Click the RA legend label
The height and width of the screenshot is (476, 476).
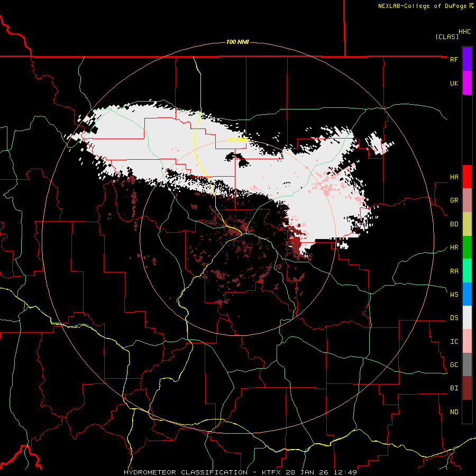coord(454,271)
